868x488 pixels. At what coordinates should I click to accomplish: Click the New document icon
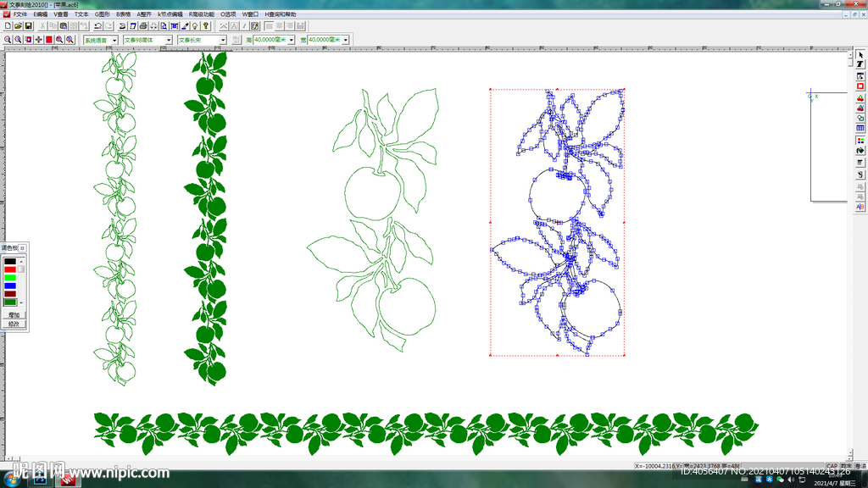[x=8, y=26]
